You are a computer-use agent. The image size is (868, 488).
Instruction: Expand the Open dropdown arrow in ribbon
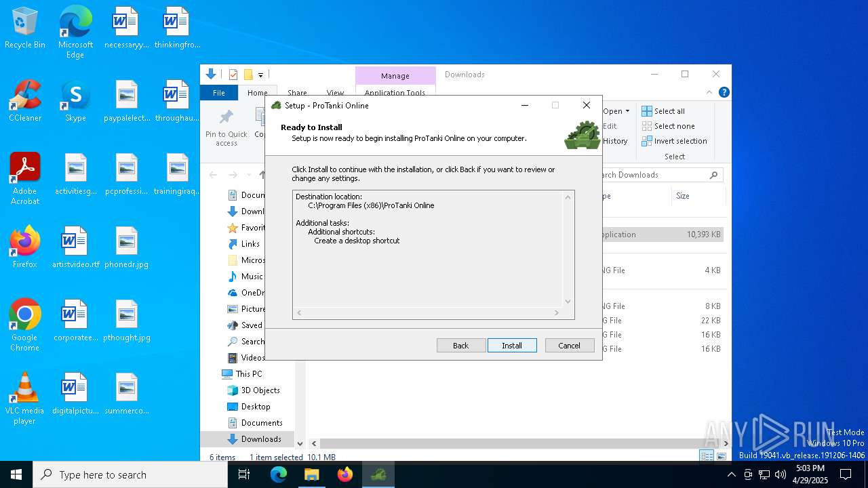627,111
